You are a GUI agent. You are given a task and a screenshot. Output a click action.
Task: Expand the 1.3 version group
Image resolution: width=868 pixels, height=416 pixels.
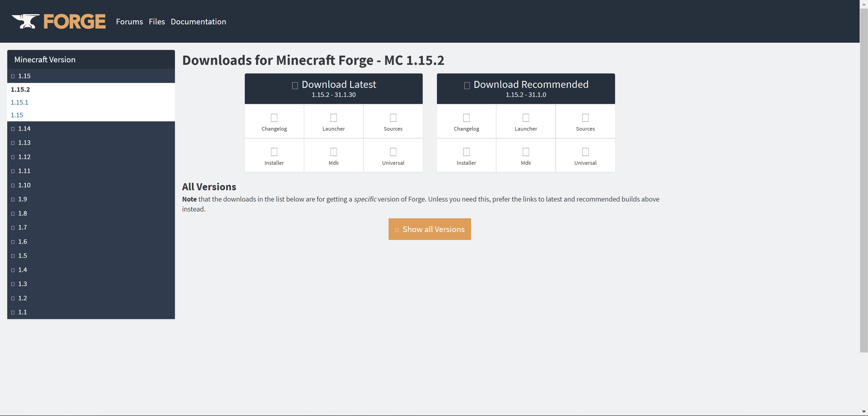[91, 284]
